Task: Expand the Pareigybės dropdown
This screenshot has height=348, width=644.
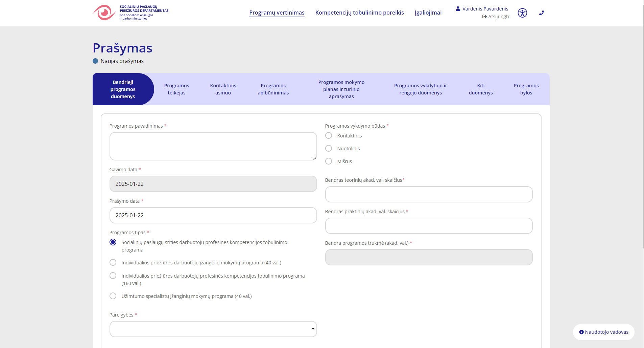Action: (x=213, y=329)
